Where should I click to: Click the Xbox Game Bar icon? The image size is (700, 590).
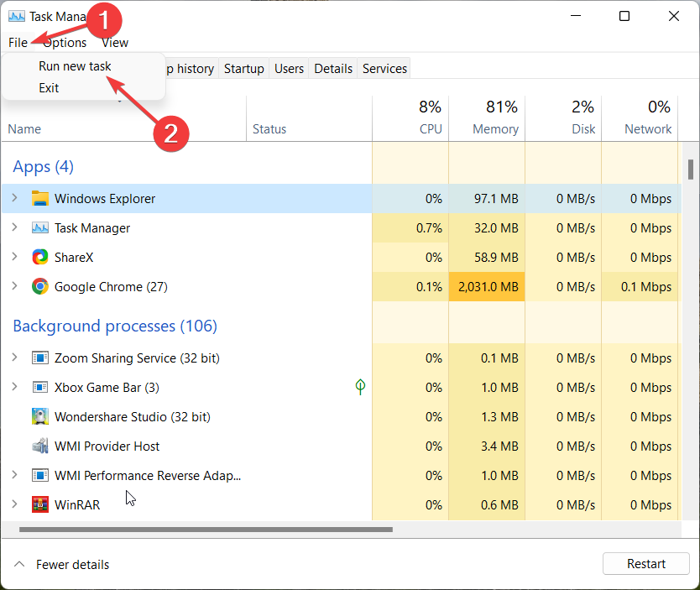point(40,387)
